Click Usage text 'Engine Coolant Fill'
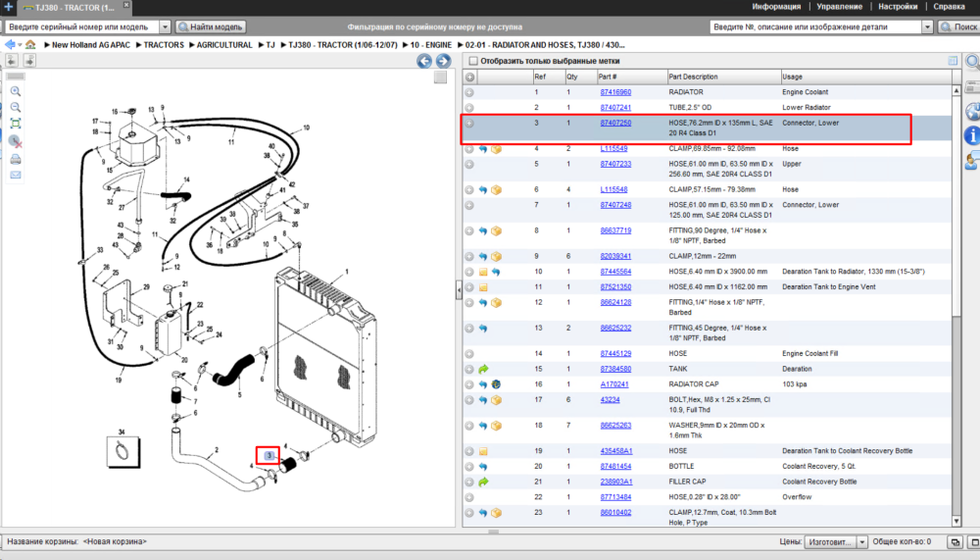The height and width of the screenshot is (560, 980). click(x=810, y=353)
